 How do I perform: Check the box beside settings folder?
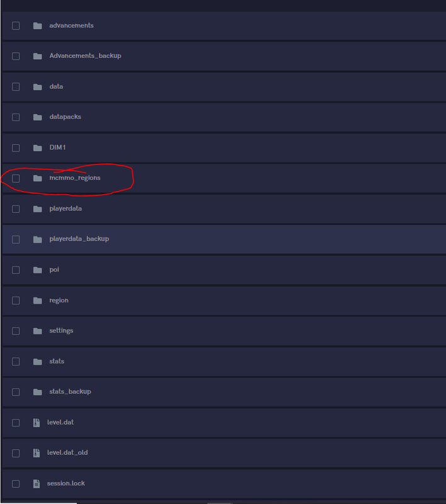click(16, 331)
